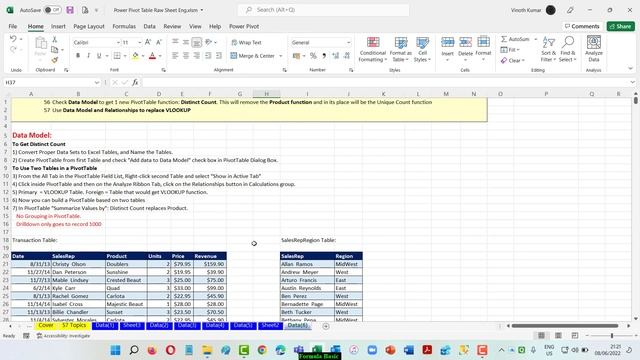
Task: Click Insert cells button
Action: click(x=447, y=49)
